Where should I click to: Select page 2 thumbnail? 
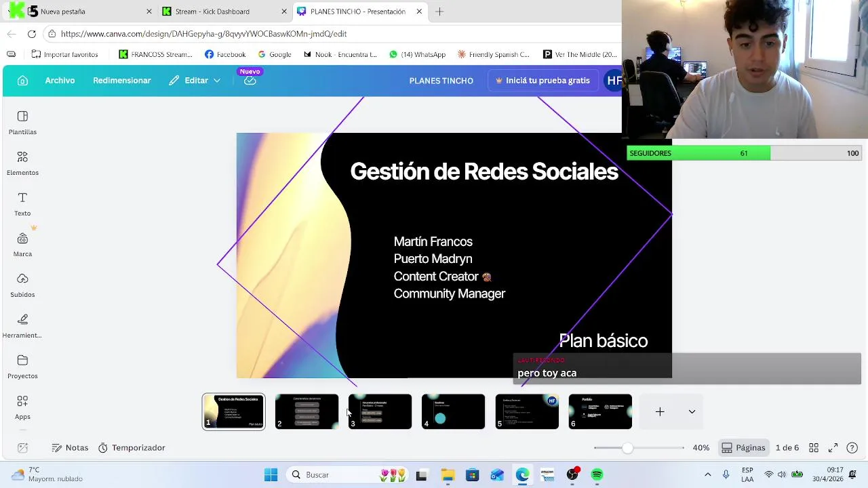pos(307,411)
